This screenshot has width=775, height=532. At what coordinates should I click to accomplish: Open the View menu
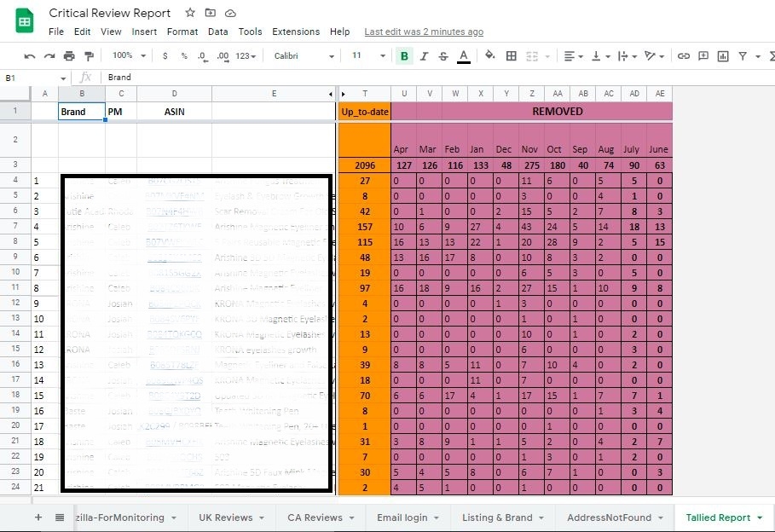[x=111, y=32]
